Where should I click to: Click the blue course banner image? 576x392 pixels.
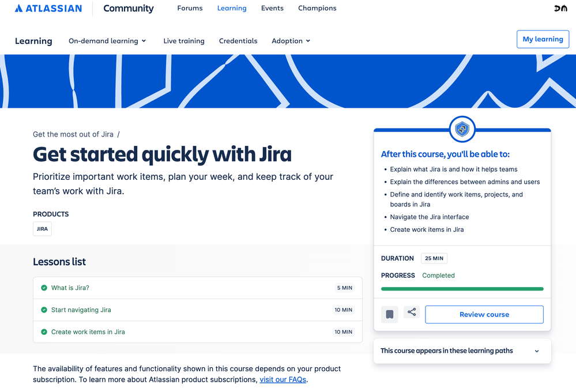pos(288,81)
